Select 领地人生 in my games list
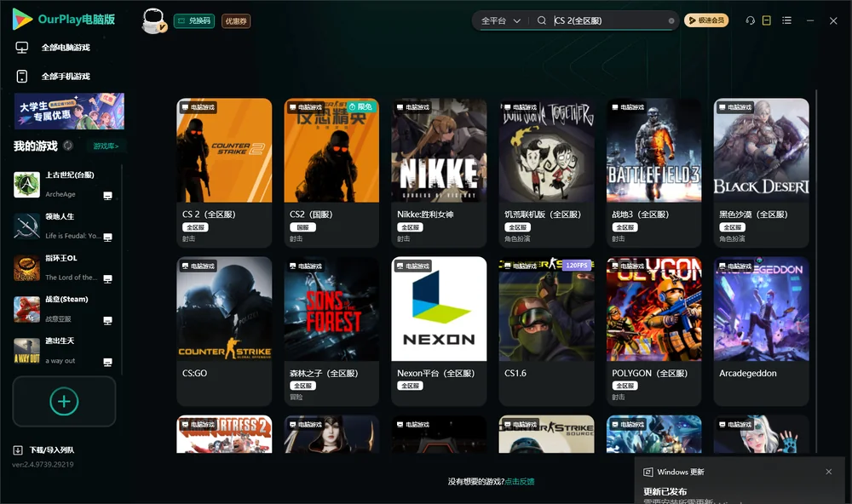This screenshot has width=852, height=504. (64, 226)
